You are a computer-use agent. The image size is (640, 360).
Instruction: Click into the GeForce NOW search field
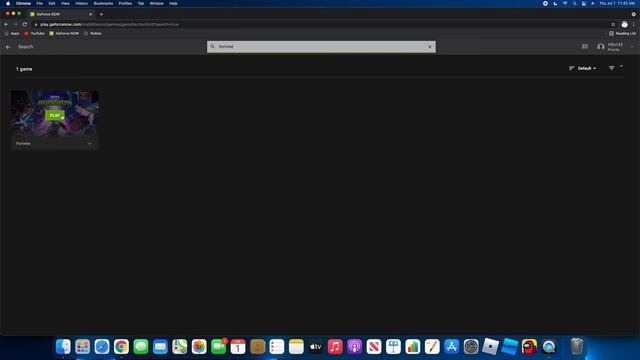[321, 47]
